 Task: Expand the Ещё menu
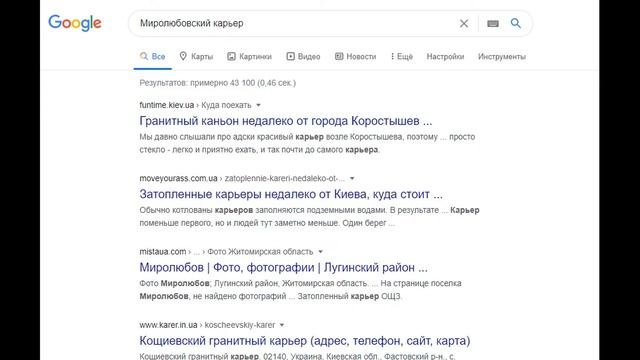(x=402, y=56)
